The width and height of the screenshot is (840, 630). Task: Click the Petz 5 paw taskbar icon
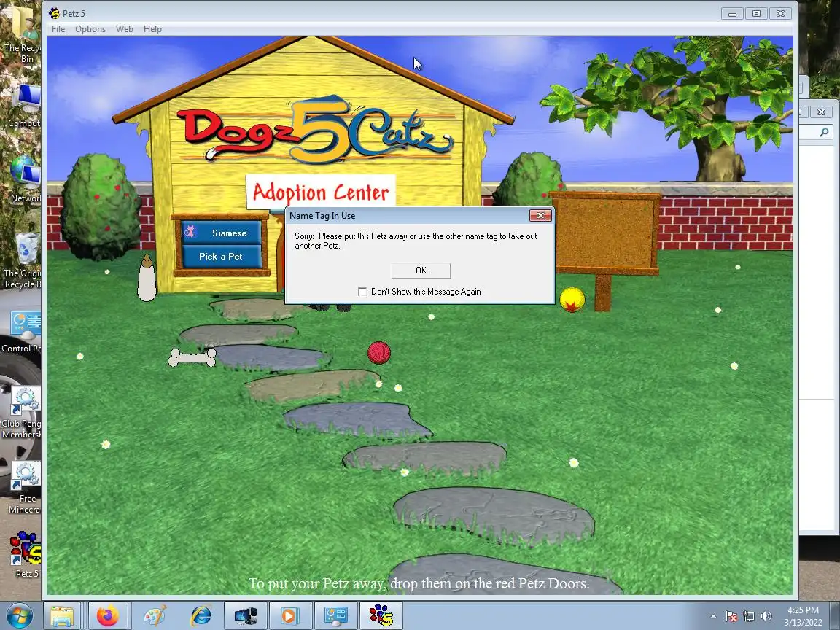point(381,616)
